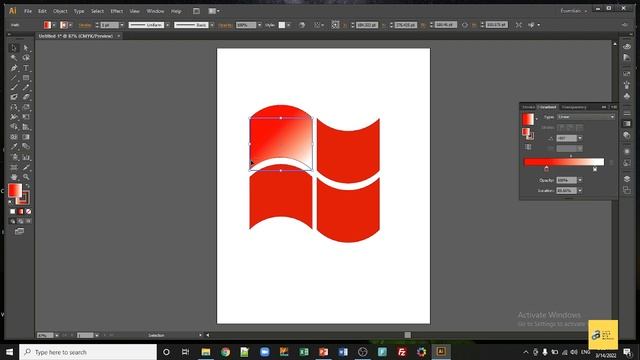Open the File menu

coord(28,11)
